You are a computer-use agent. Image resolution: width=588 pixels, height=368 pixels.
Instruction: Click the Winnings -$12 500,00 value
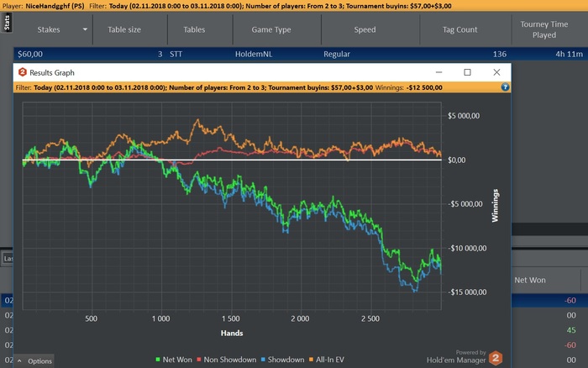(x=424, y=87)
